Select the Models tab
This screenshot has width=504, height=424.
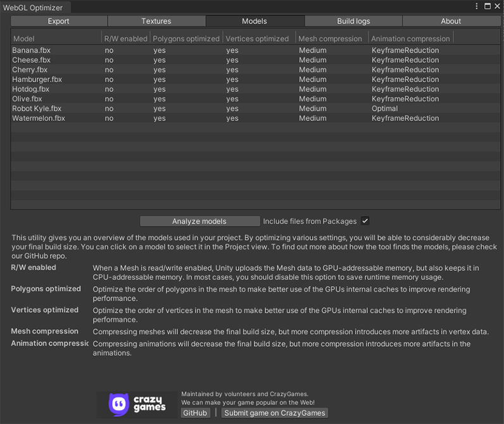click(x=255, y=22)
